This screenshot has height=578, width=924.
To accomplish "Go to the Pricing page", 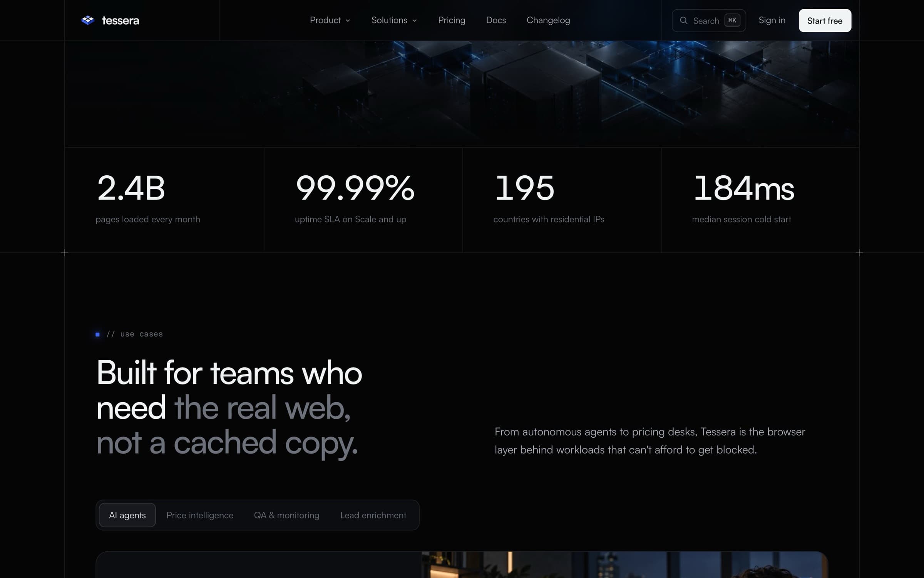I will 452,20.
